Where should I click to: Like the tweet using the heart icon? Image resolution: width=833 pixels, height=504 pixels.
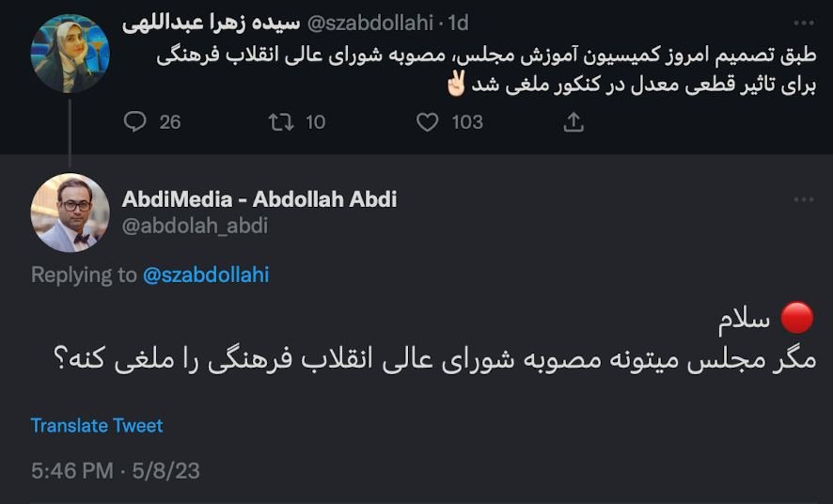[428, 121]
